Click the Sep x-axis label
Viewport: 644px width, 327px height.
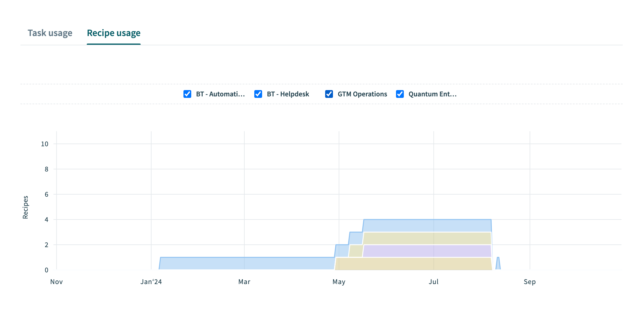coord(530,282)
